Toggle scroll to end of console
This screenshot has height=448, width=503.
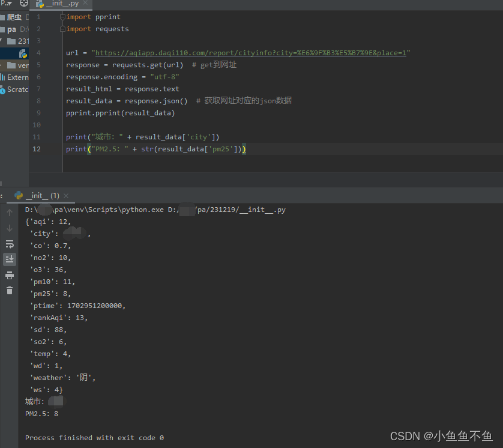coord(10,259)
